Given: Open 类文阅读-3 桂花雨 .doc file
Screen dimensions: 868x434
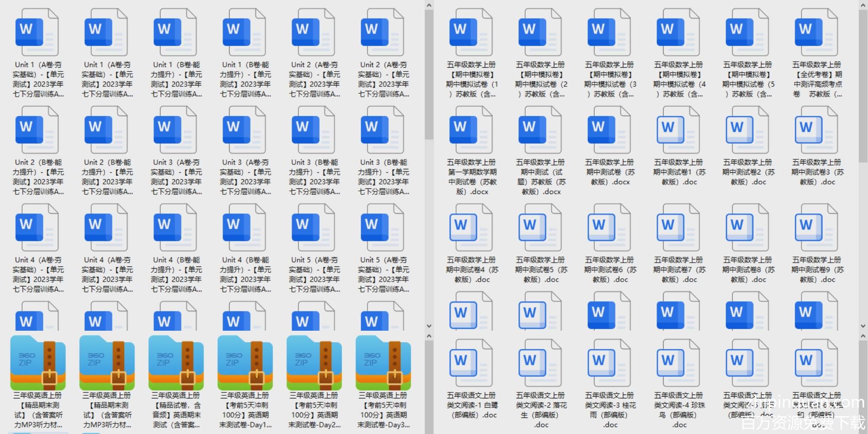Looking at the screenshot, I should [609, 363].
